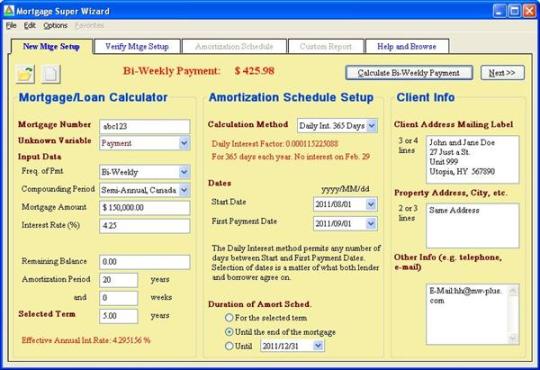The image size is (540, 370).
Task: Create new mortgage with blank page icon
Action: click(51, 74)
